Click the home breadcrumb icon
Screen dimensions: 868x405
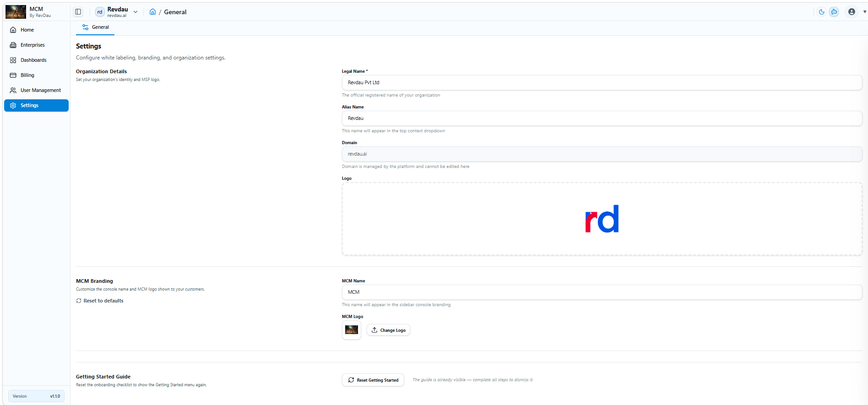click(x=152, y=12)
